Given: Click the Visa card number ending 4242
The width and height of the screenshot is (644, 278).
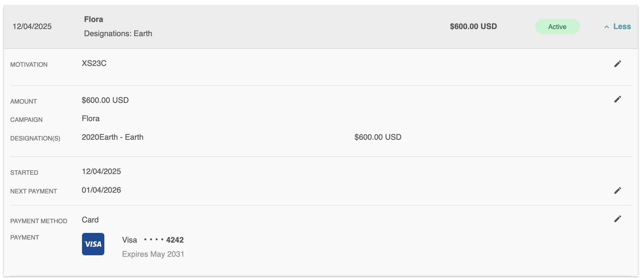Looking at the screenshot, I should [x=164, y=240].
